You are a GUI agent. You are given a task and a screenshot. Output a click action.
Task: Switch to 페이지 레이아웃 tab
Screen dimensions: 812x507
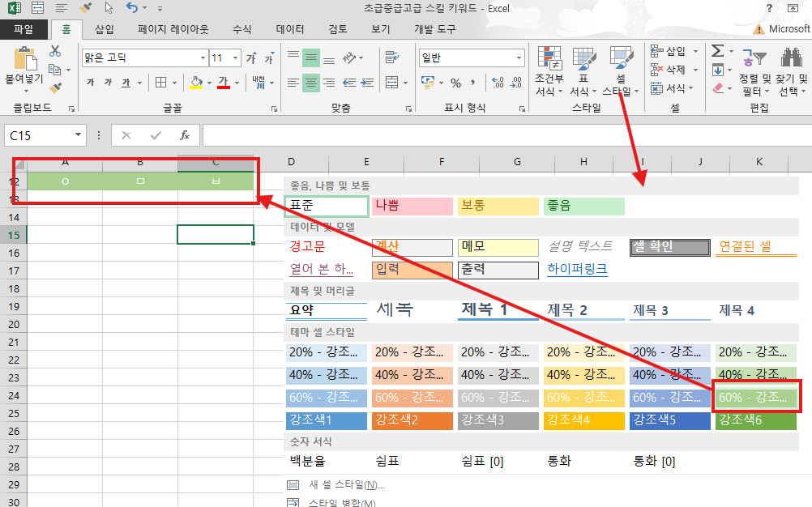(x=173, y=29)
